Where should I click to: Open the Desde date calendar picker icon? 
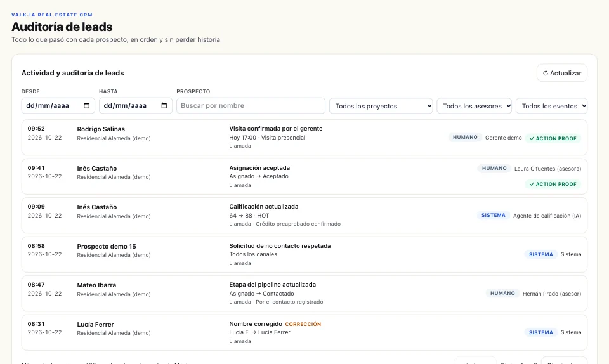coord(87,105)
